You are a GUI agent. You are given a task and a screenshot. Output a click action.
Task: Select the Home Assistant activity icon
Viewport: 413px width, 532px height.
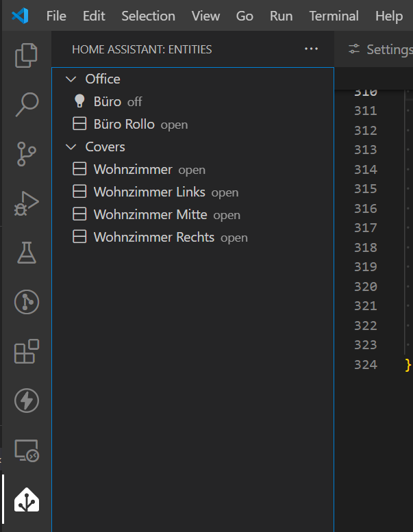(27, 499)
